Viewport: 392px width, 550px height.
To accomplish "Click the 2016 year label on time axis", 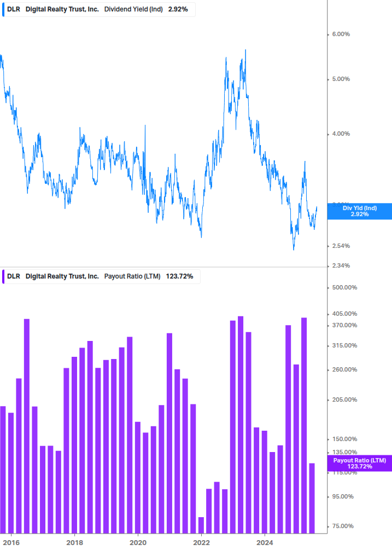I will coord(11,543).
